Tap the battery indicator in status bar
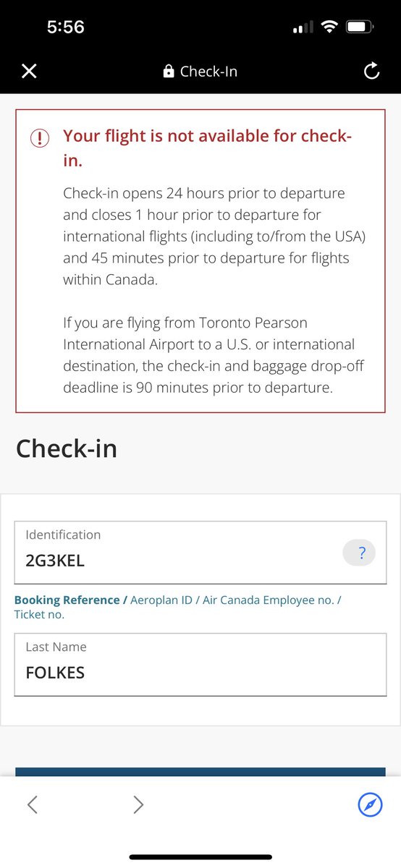Image resolution: width=401 pixels, height=868 pixels. (360, 27)
